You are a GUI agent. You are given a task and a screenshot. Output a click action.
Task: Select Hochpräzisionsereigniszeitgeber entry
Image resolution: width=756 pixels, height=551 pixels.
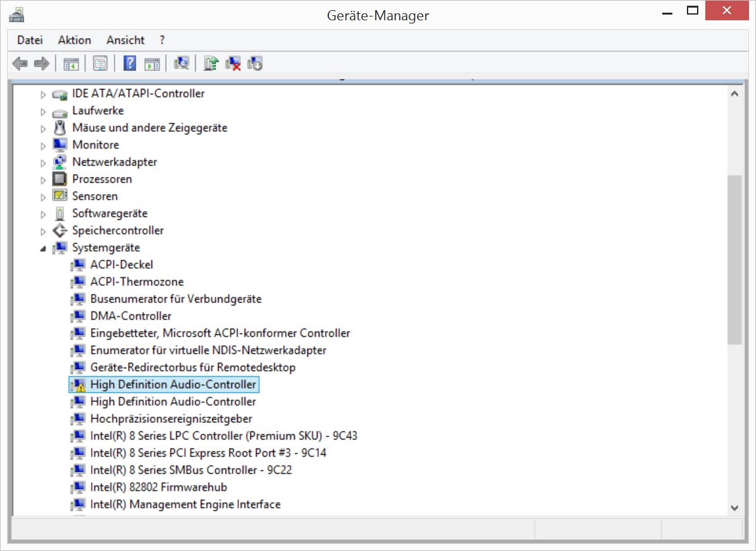pyautogui.click(x=171, y=419)
